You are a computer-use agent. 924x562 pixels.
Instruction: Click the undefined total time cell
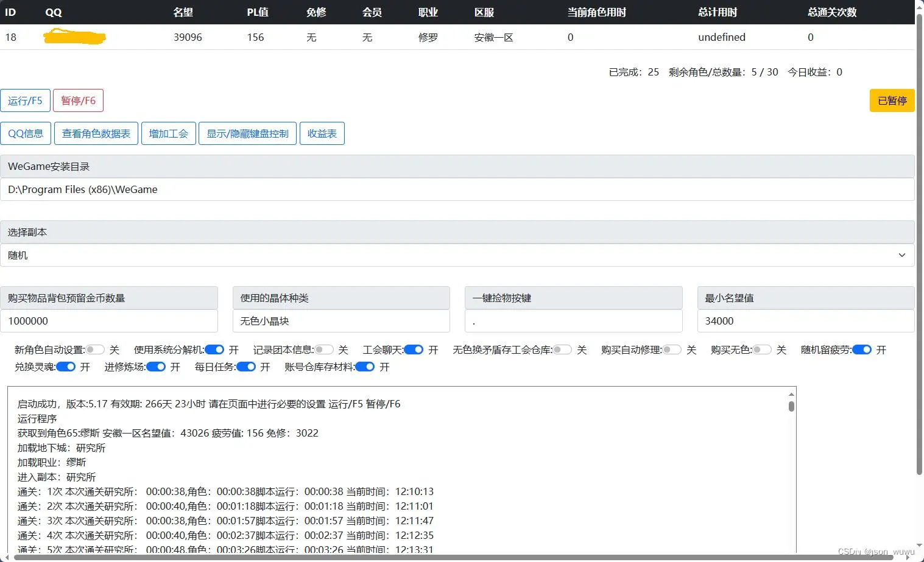[x=722, y=37]
